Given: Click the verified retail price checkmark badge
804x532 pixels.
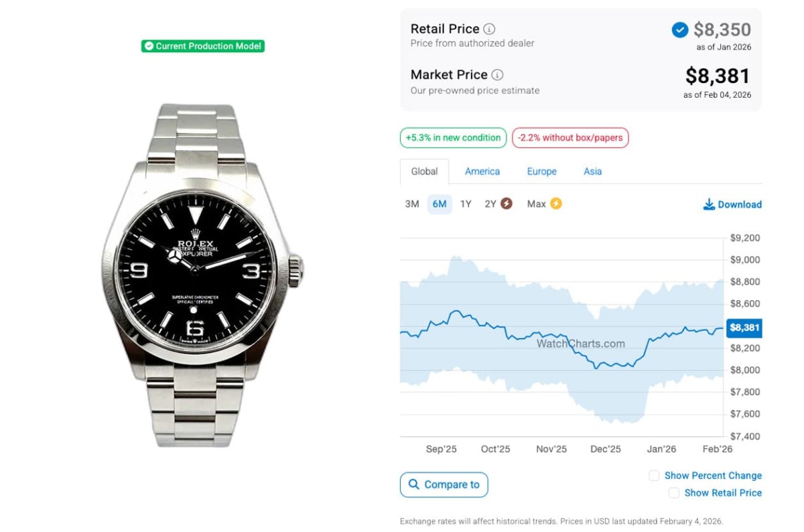Looking at the screenshot, I should click(x=679, y=30).
